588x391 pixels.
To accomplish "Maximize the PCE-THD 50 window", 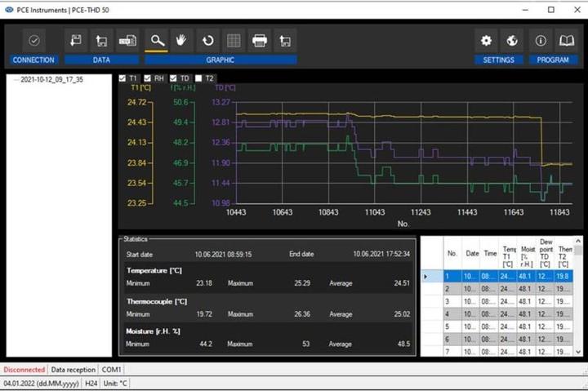I will pos(551,10).
